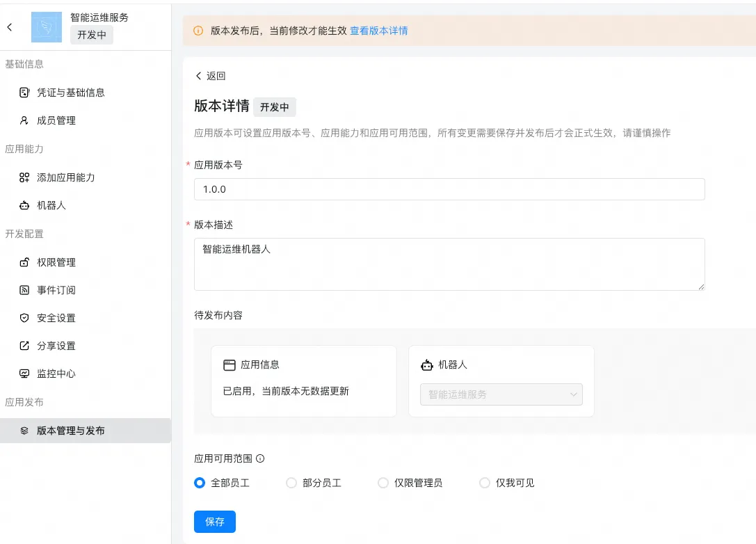This screenshot has width=756, height=544.
Task: Click the 版本管理与发布 layers icon
Action: (x=24, y=431)
